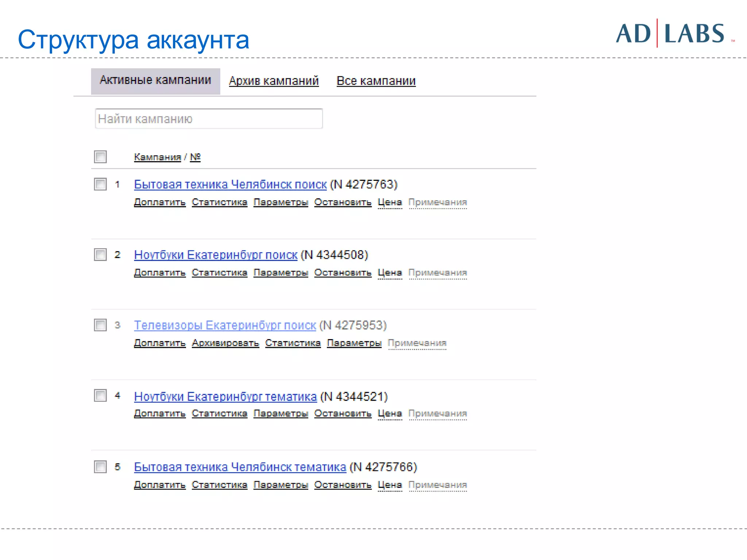This screenshot has height=560, width=747.
Task: Check the box for campaign number 2
Action: (100, 254)
